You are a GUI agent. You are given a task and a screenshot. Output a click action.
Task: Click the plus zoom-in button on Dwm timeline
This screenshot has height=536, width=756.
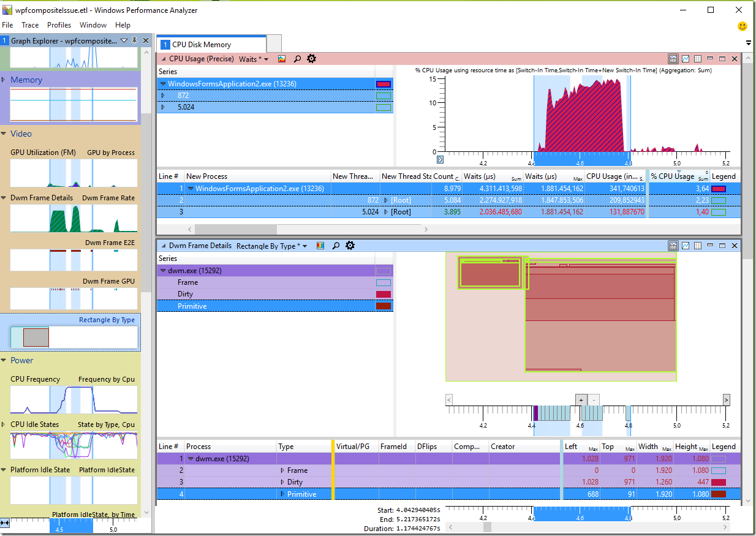581,400
